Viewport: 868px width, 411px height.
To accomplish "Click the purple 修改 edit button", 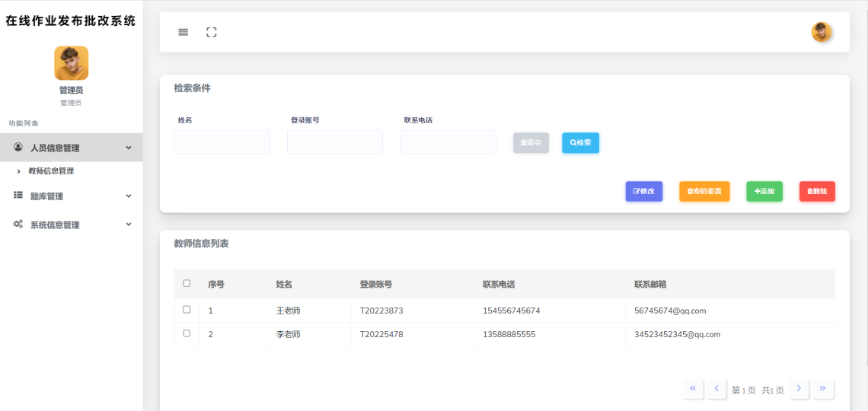I will [x=644, y=191].
